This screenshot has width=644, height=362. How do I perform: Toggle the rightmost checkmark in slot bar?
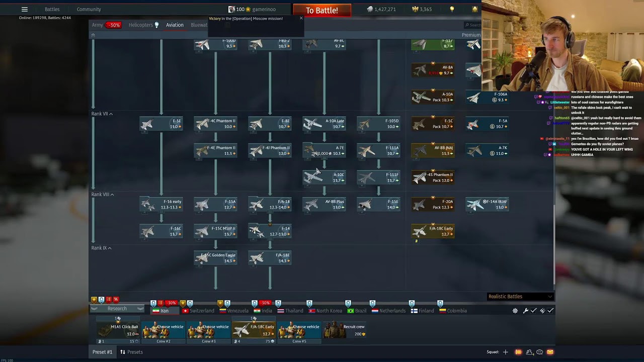[x=550, y=311]
